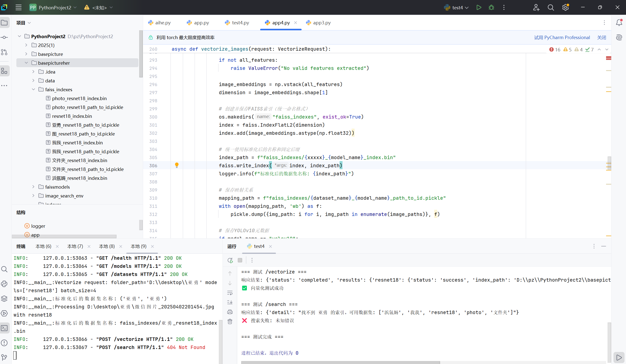
Task: Open the test4 run configuration dropdown
Action: coord(467,7)
